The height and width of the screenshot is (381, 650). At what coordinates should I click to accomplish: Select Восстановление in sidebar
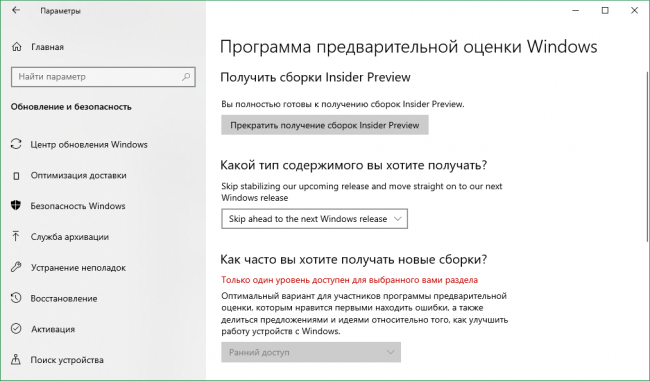coord(64,298)
